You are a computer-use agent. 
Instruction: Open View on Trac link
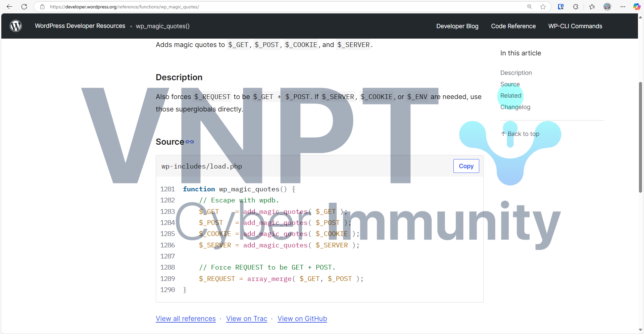(x=247, y=319)
